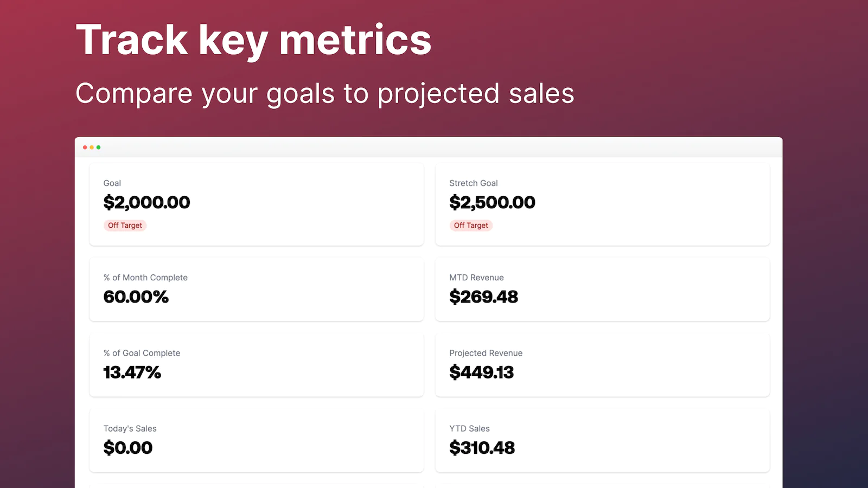
Task: Click the $310.48 YTD sales value
Action: [482, 448]
